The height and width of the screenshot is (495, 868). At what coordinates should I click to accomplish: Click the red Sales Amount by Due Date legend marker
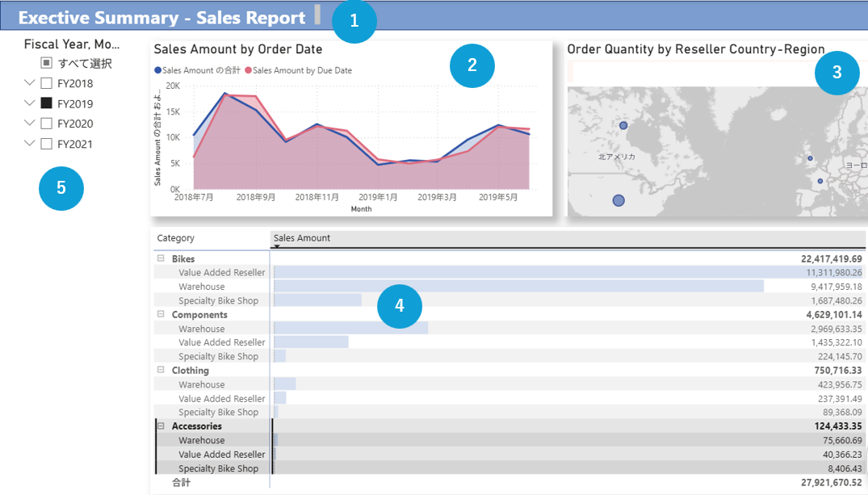249,70
